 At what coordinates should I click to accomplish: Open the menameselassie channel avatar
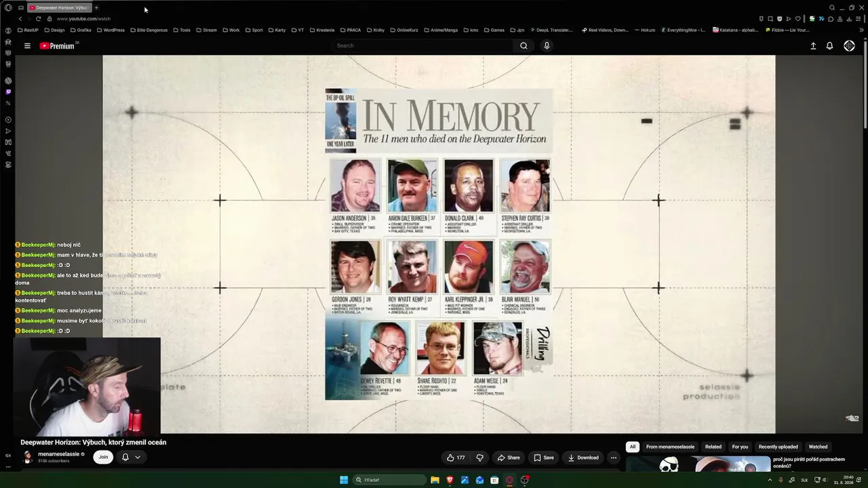pyautogui.click(x=28, y=457)
